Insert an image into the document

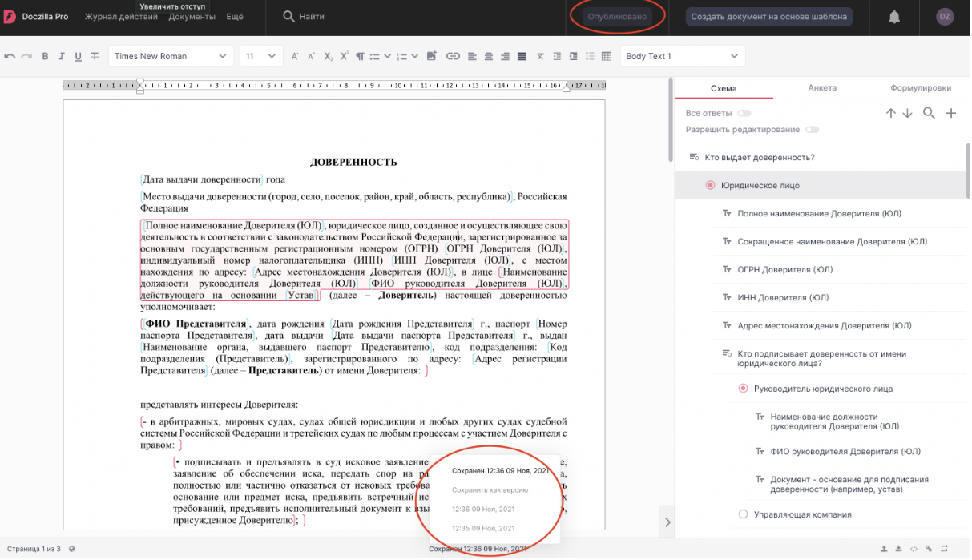click(432, 56)
